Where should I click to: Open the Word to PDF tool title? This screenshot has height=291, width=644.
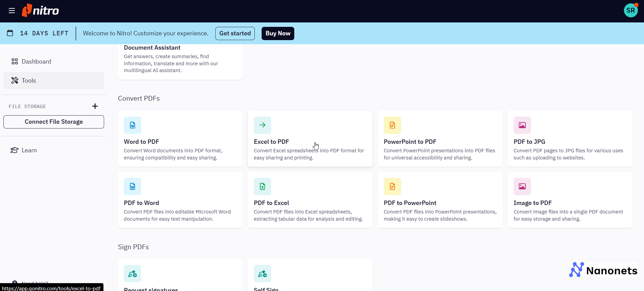point(141,142)
